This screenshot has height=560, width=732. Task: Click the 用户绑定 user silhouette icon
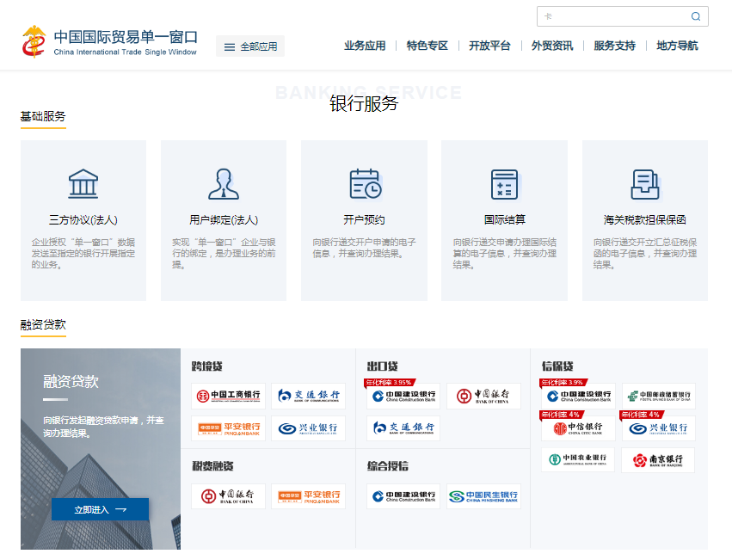[x=224, y=183]
